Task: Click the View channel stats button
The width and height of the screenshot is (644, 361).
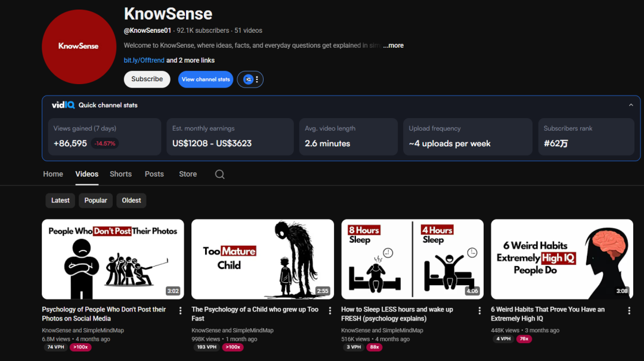Action: 206,79
